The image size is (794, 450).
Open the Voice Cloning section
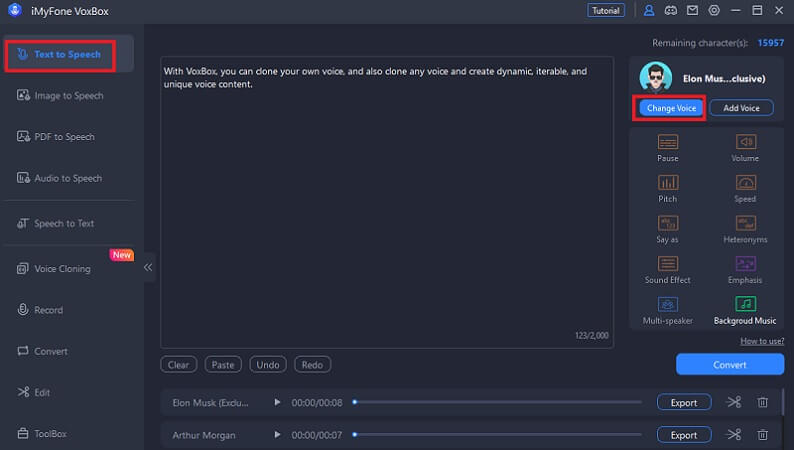click(x=54, y=269)
